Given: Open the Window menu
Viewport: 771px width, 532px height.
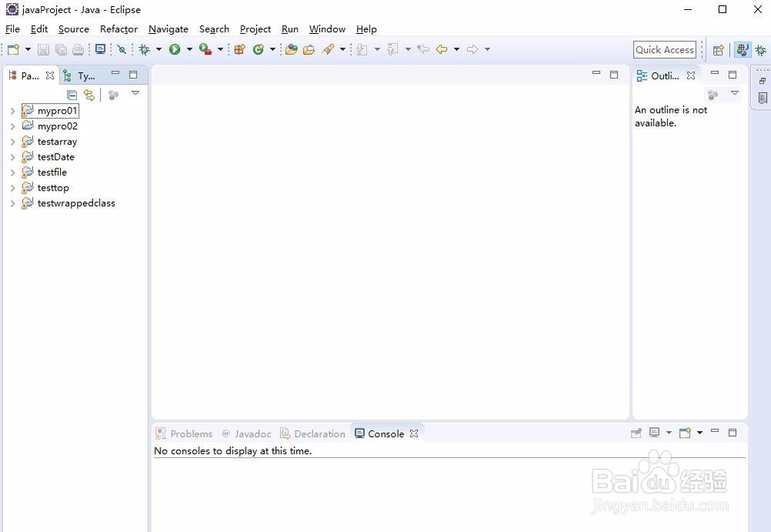Looking at the screenshot, I should point(327,29).
